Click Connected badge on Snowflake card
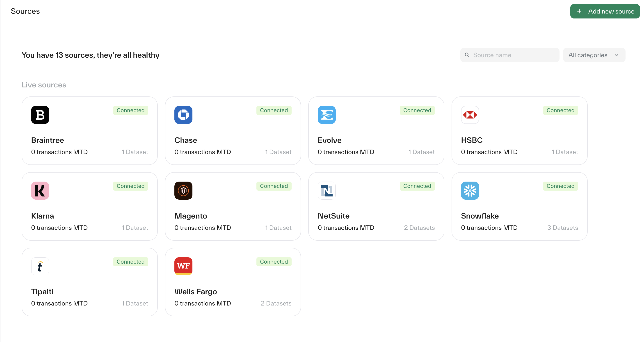The image size is (644, 342). (560, 186)
